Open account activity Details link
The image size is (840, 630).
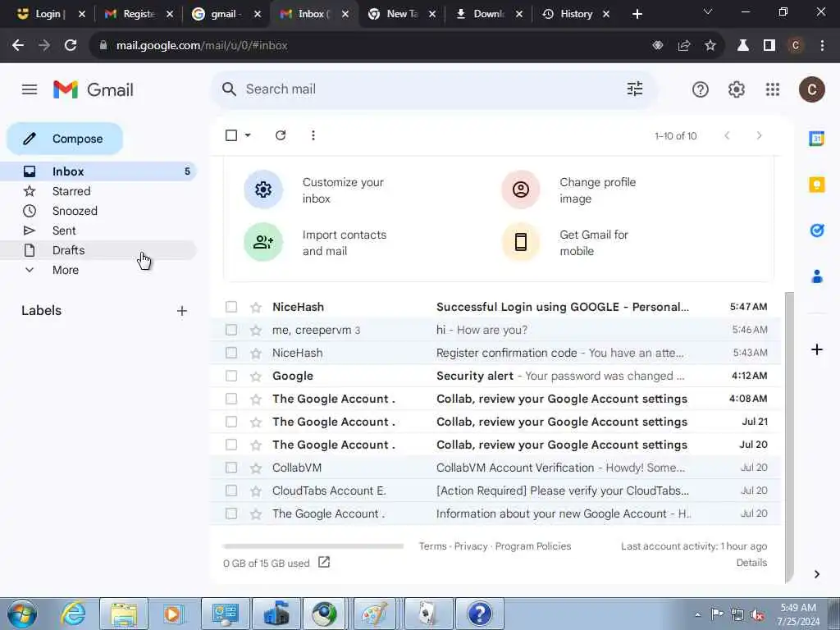click(x=751, y=563)
